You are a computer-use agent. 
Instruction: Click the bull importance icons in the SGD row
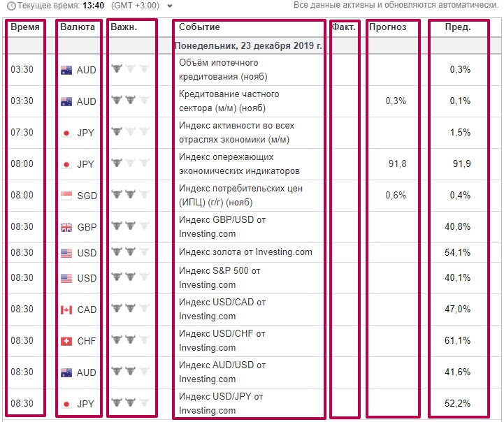131,196
